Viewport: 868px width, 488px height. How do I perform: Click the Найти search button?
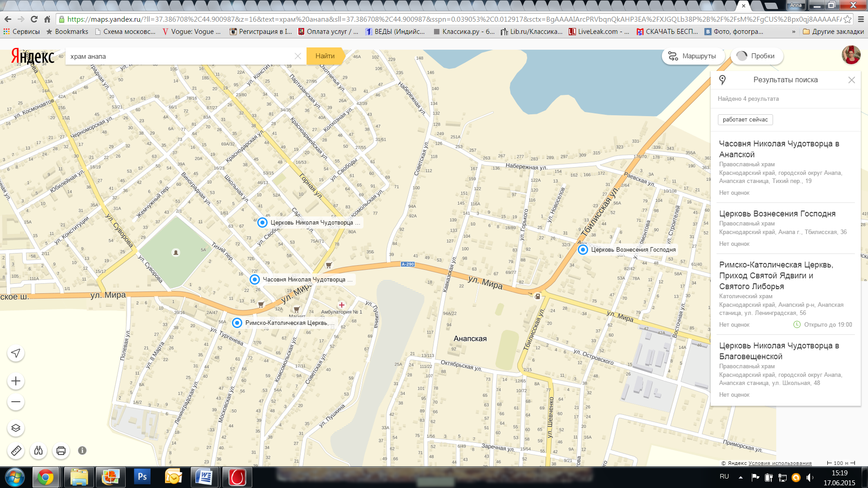point(325,56)
